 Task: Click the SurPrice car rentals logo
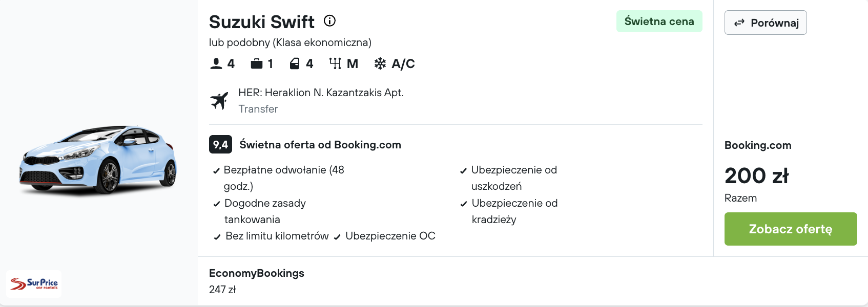tap(34, 283)
